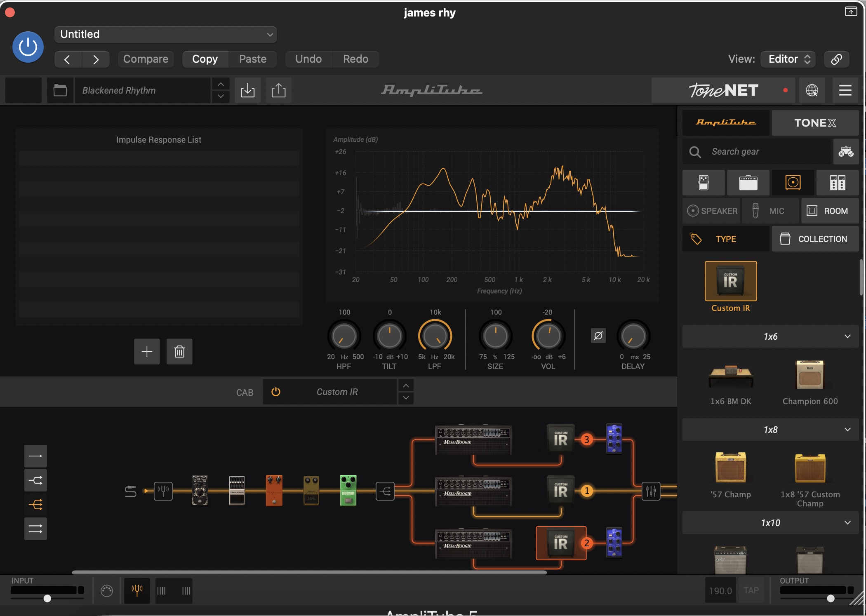866x616 pixels.
Task: Select next cab with down chevron
Action: point(406,398)
